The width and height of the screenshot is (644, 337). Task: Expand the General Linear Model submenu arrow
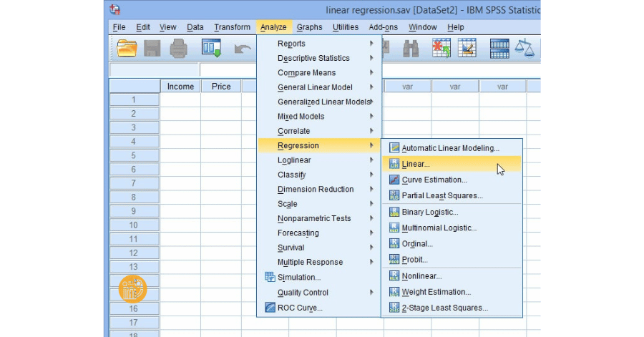(x=371, y=87)
